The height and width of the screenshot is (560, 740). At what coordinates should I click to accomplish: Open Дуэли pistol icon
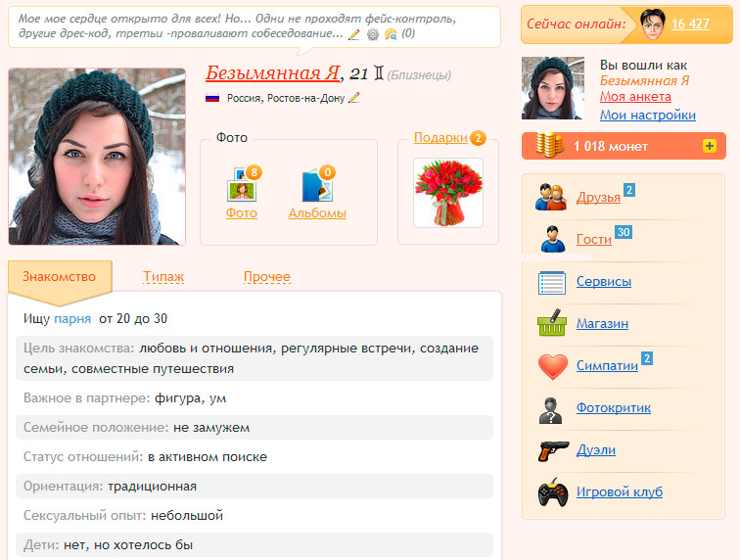(552, 450)
